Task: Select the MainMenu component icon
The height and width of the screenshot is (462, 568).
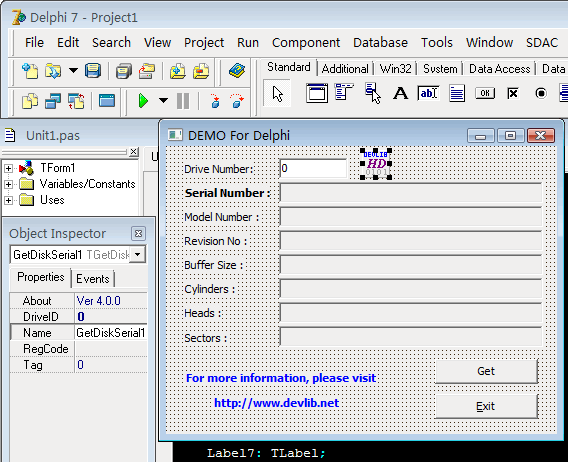Action: (344, 91)
